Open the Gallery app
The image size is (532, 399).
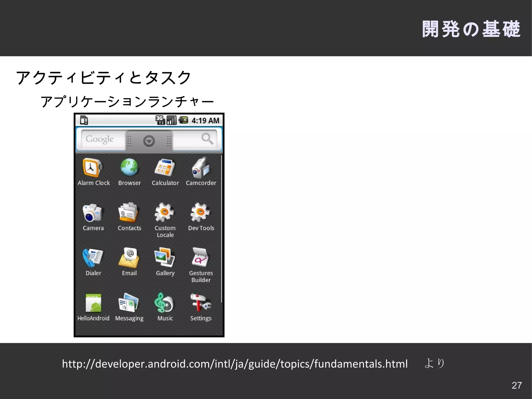[165, 262]
